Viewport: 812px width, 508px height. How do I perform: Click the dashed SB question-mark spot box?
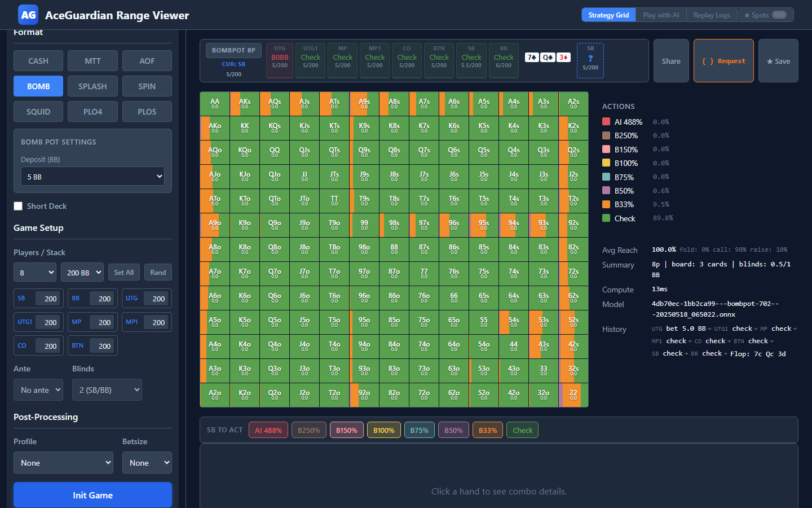[590, 60]
